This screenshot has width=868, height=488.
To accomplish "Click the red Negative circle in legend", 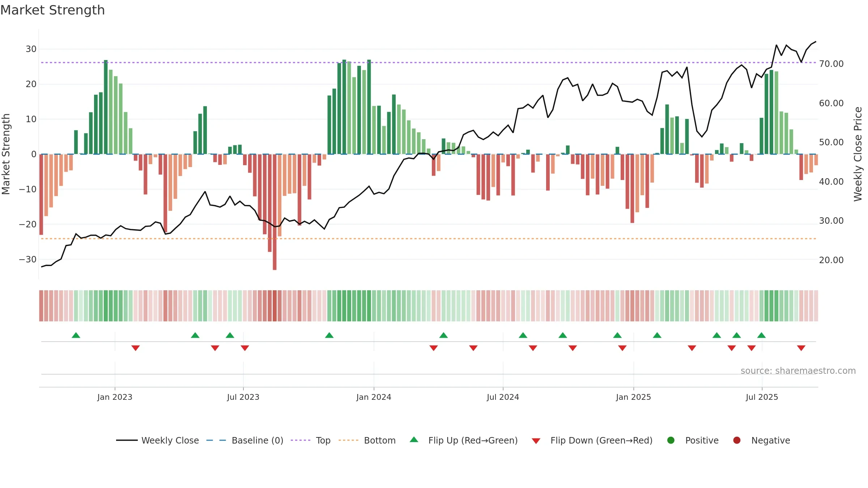I will (737, 440).
